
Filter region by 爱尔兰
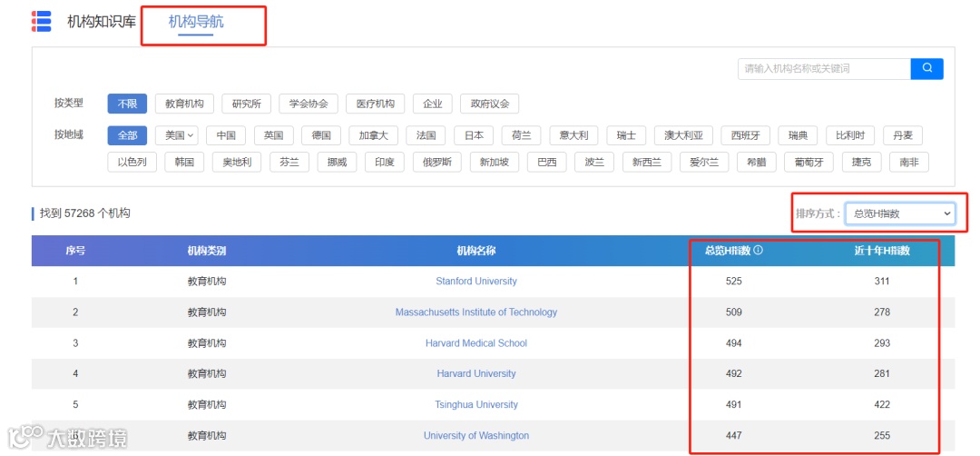pyautogui.click(x=704, y=162)
